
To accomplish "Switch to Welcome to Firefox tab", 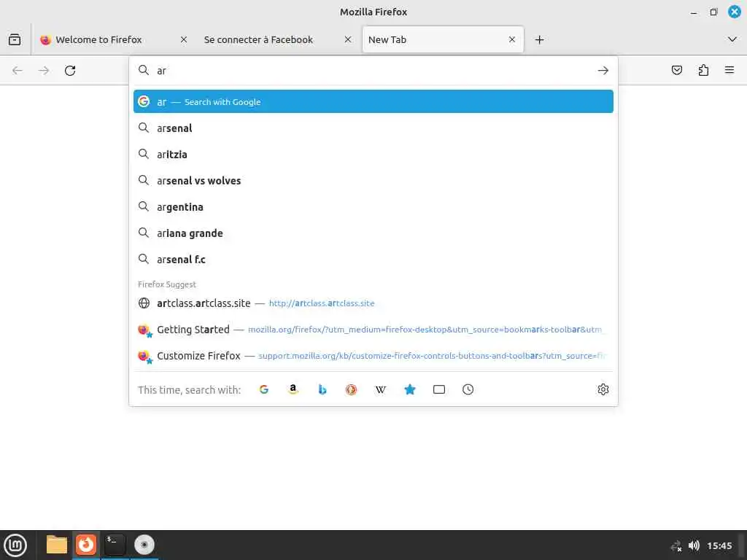I will 113,39.
